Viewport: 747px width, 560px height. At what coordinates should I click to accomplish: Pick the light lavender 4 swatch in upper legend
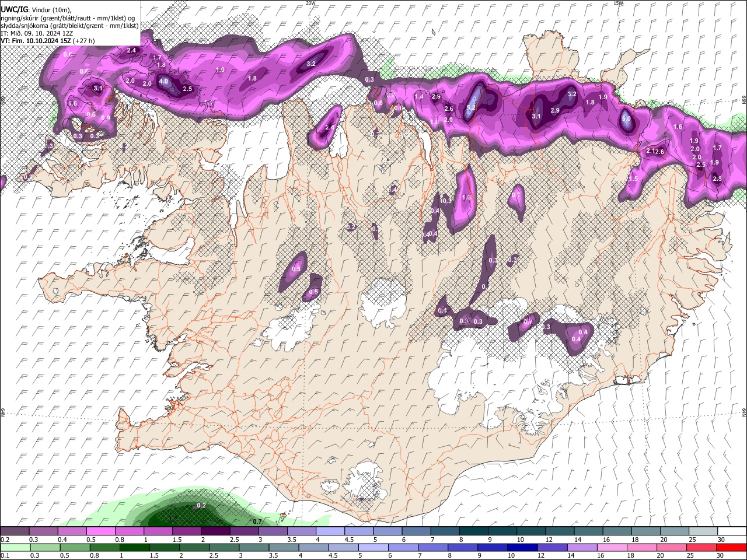pos(330,531)
